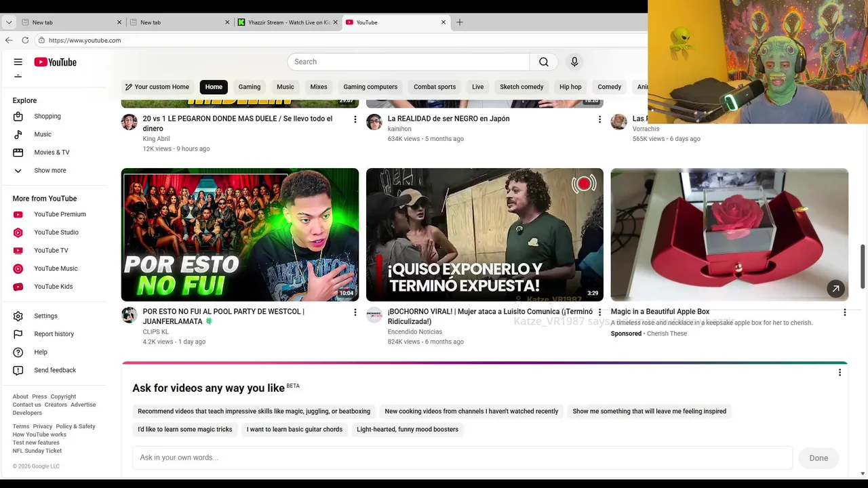Viewport: 868px width, 488px height.
Task: Choose 'I'd like to learn some magic tricks'
Action: 185,429
